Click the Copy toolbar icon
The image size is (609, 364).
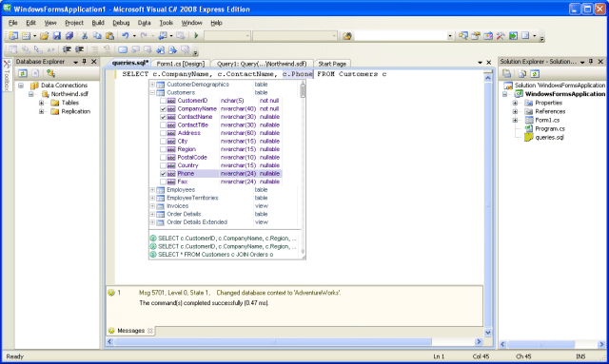pos(97,36)
